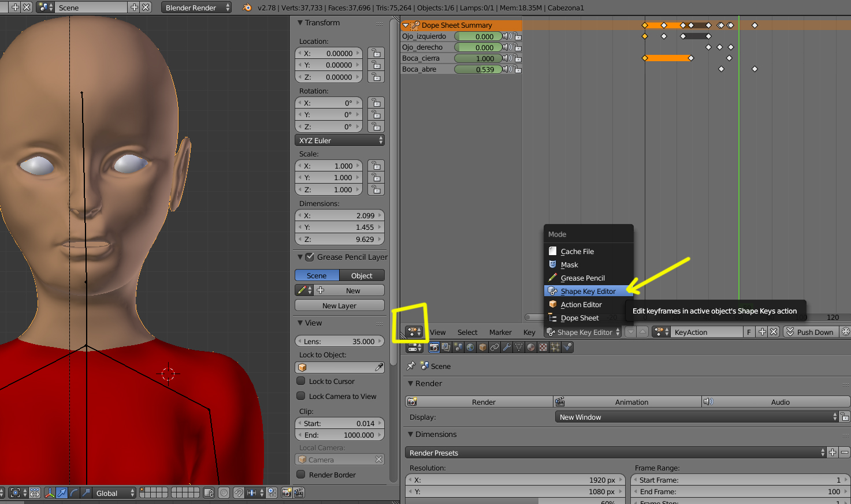
Task: Adjust the Boca_abre shape key value slider
Action: coord(478,69)
